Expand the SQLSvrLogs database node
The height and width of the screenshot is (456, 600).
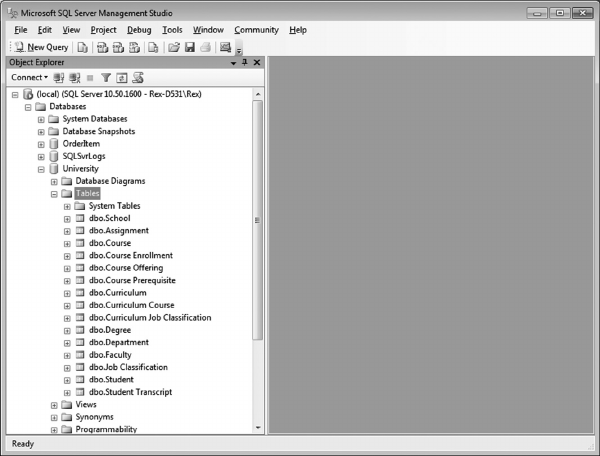pos(41,157)
